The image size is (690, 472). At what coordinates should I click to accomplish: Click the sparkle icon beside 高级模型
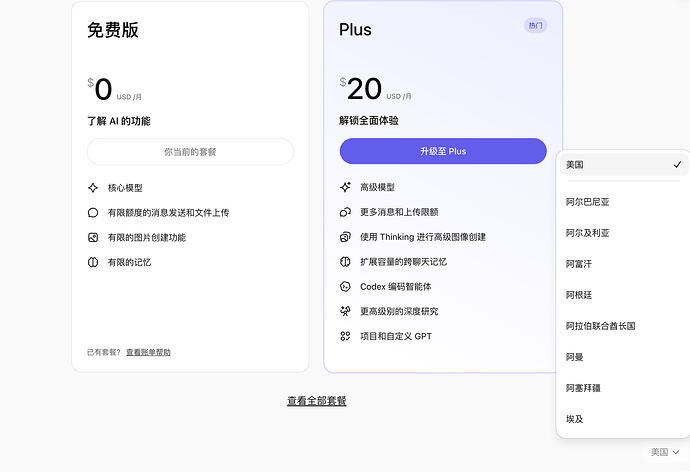pos(345,187)
